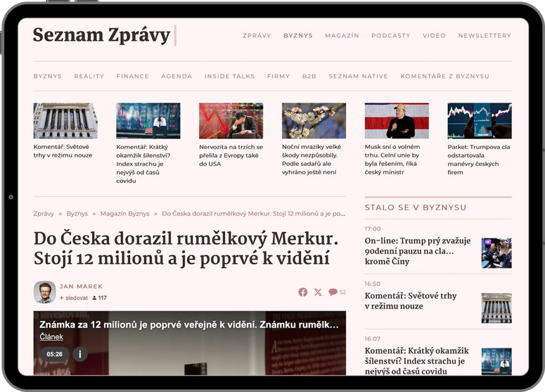
Task: Click the author name Jan Marek
Action: [x=81, y=287]
